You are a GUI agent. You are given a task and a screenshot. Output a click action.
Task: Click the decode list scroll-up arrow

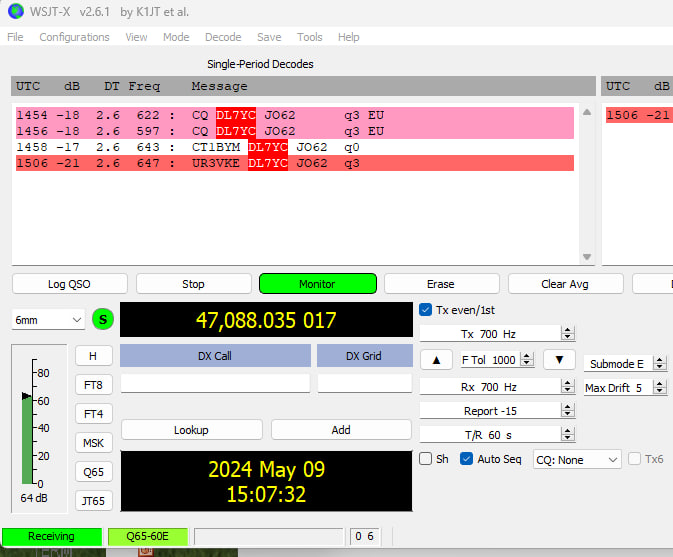587,112
